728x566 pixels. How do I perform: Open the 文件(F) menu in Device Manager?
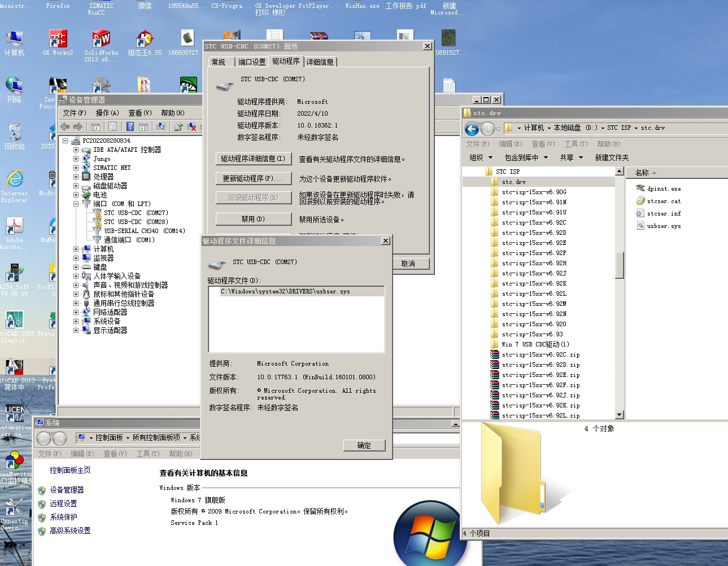point(75,113)
